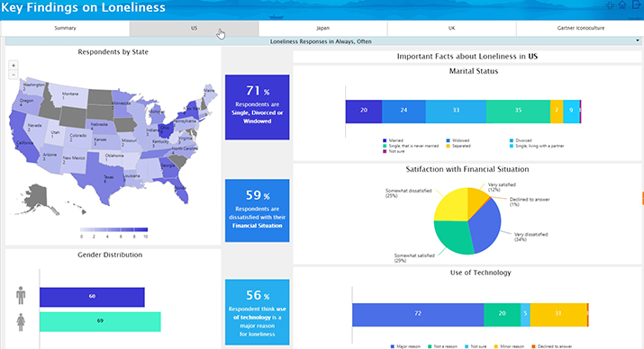
Task: Click the "Somewhat dissatisfied (25%)" pie label
Action: click(408, 193)
